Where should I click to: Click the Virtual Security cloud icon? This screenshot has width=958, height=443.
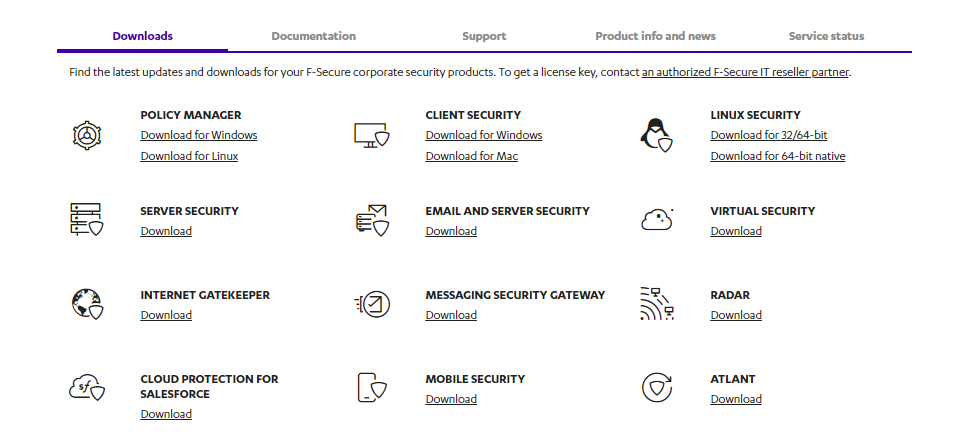[x=655, y=218]
